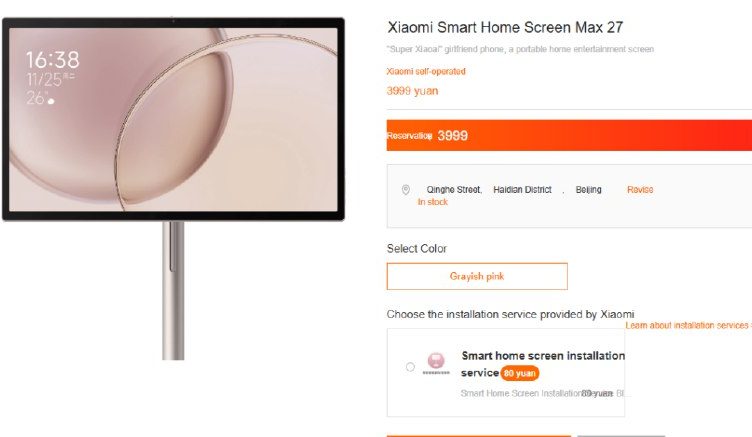Click the Revise address link
Viewport: 752px width, 437px height.
(640, 189)
